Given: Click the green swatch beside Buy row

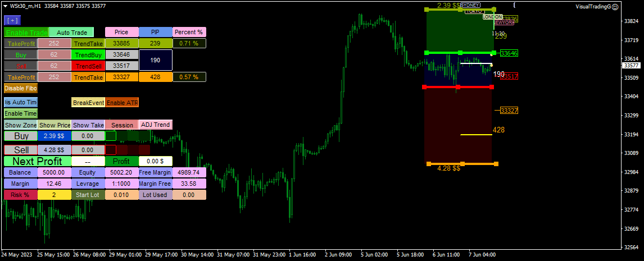Looking at the screenshot, I should 111,136.
